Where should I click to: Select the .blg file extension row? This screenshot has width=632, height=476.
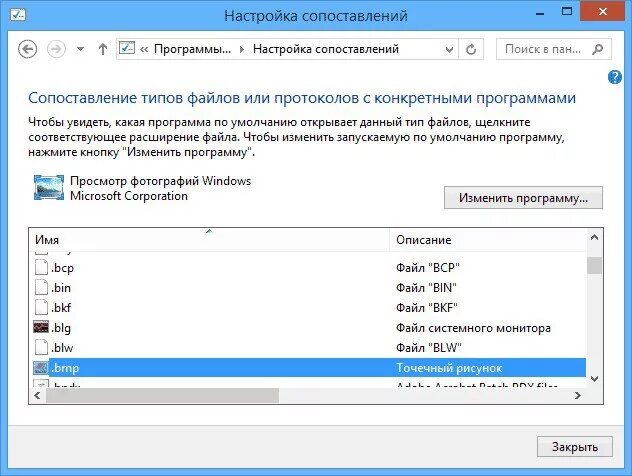pos(308,328)
